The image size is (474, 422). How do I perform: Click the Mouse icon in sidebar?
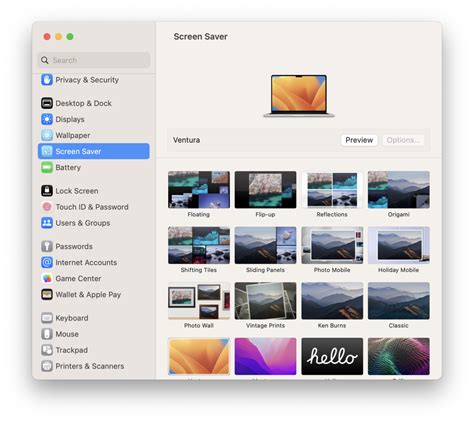(47, 334)
